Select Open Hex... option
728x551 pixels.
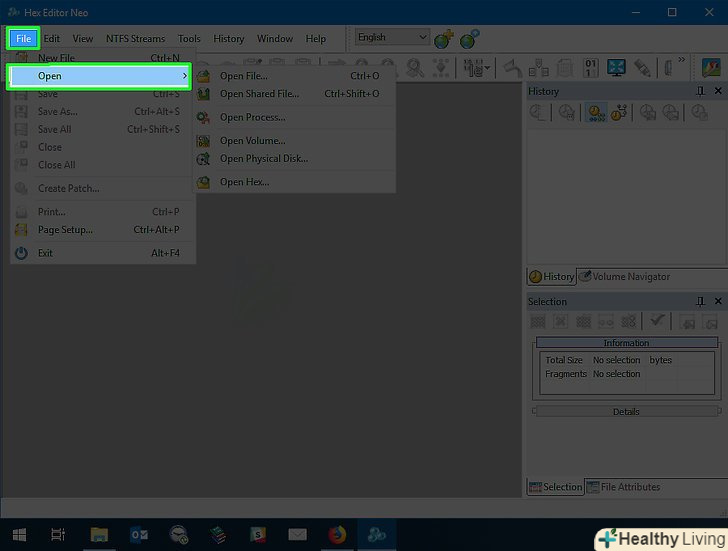point(294,182)
